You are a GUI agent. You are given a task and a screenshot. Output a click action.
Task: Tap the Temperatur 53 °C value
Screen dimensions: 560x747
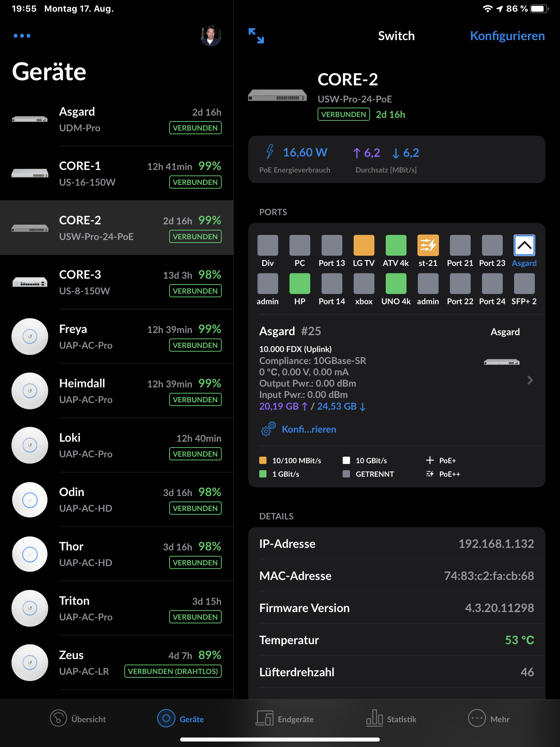520,640
